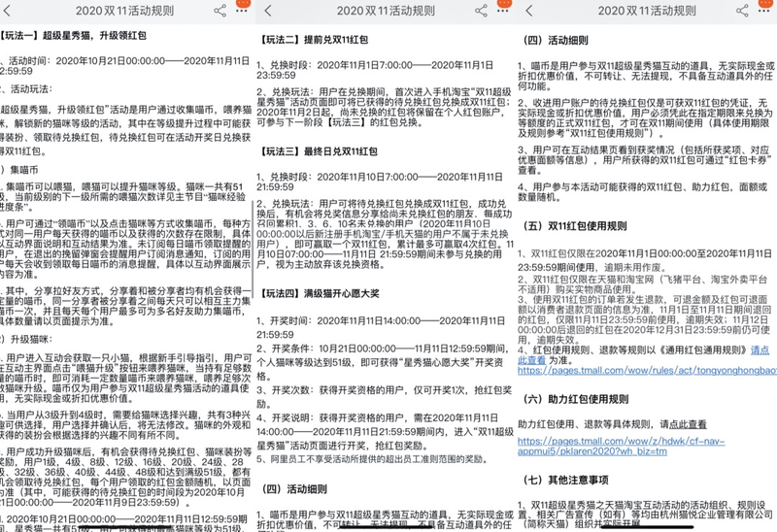Select heading 【玩法一】超级星秀猫，升级领红包
This screenshot has height=532, width=777.
tap(74, 36)
